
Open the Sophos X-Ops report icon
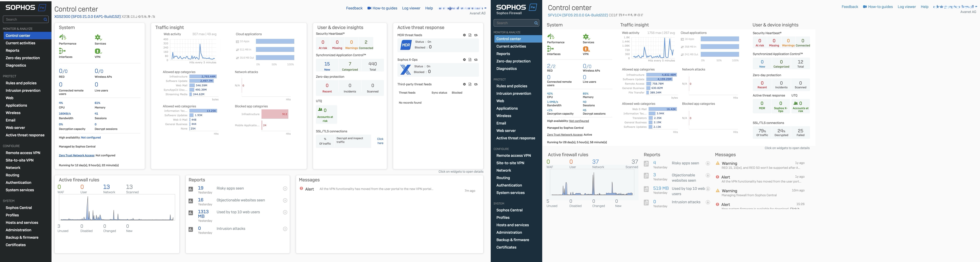coord(470,60)
